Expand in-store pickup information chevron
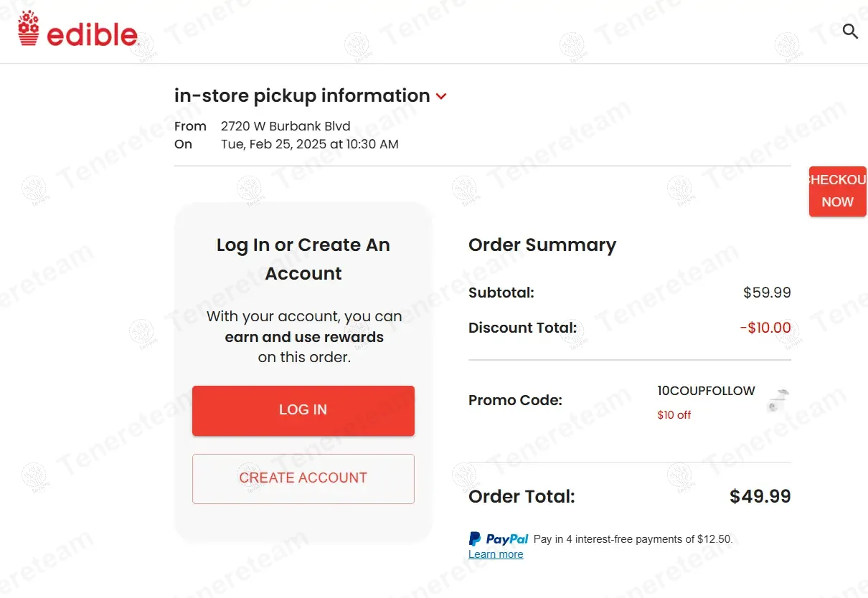The image size is (868, 598). tap(441, 96)
